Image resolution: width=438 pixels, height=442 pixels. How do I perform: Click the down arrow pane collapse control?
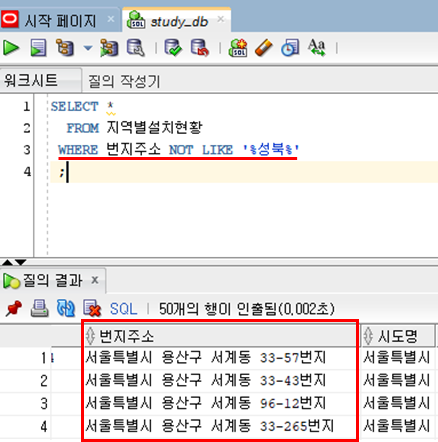pyautogui.click(x=21, y=263)
